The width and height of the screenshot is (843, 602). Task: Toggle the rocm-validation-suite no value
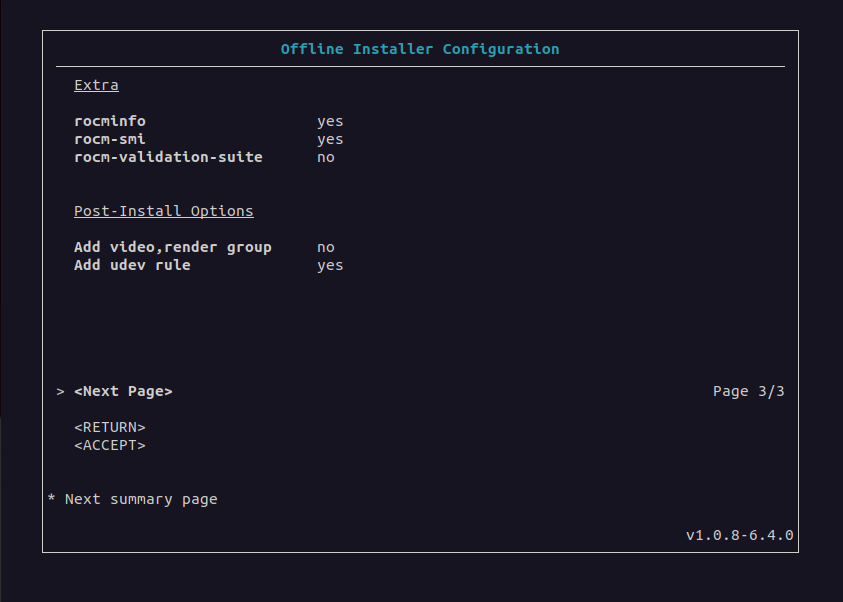coord(326,157)
